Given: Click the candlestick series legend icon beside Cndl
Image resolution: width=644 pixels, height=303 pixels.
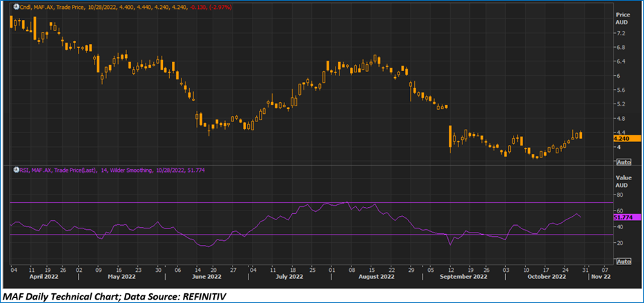Looking at the screenshot, I should point(16,7).
